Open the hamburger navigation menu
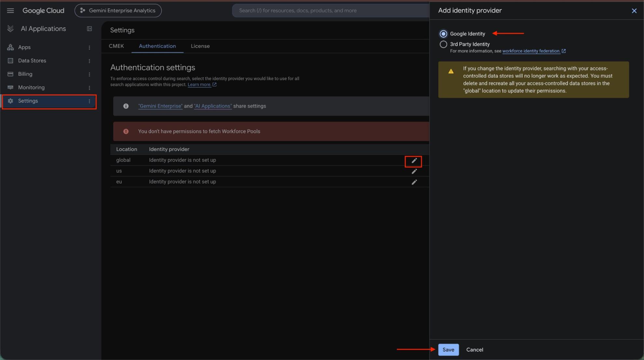Viewport: 644px width, 360px height. pos(10,11)
